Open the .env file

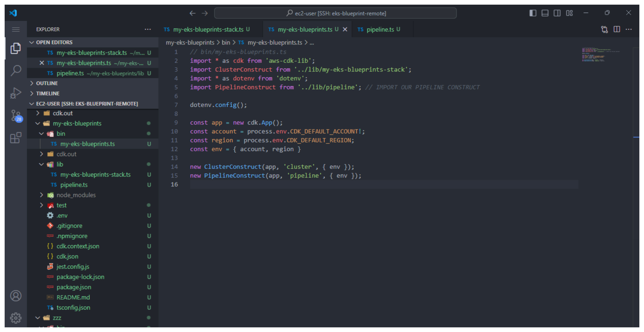pos(93,215)
